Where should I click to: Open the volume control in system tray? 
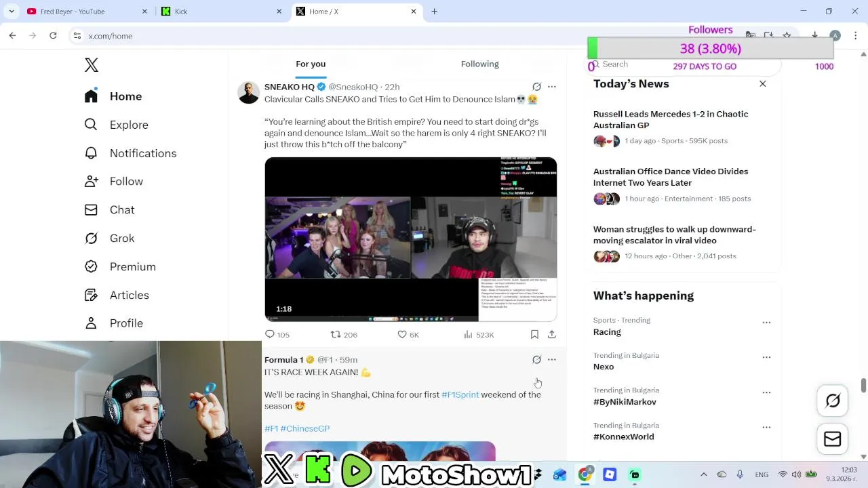(796, 474)
